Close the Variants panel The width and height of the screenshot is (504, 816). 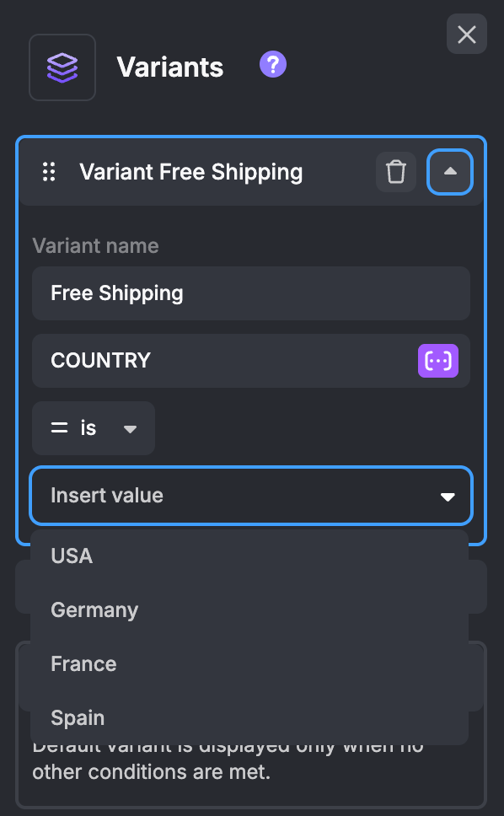pyautogui.click(x=467, y=34)
